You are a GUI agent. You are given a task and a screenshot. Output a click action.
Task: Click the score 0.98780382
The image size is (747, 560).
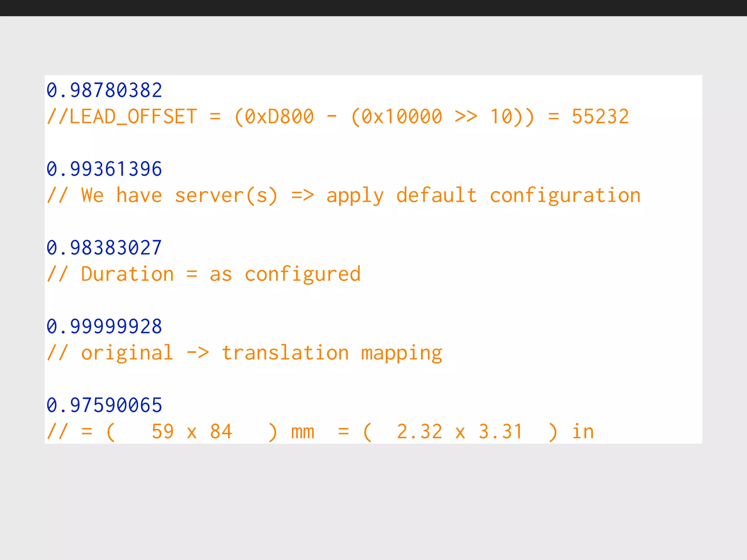coord(104,90)
